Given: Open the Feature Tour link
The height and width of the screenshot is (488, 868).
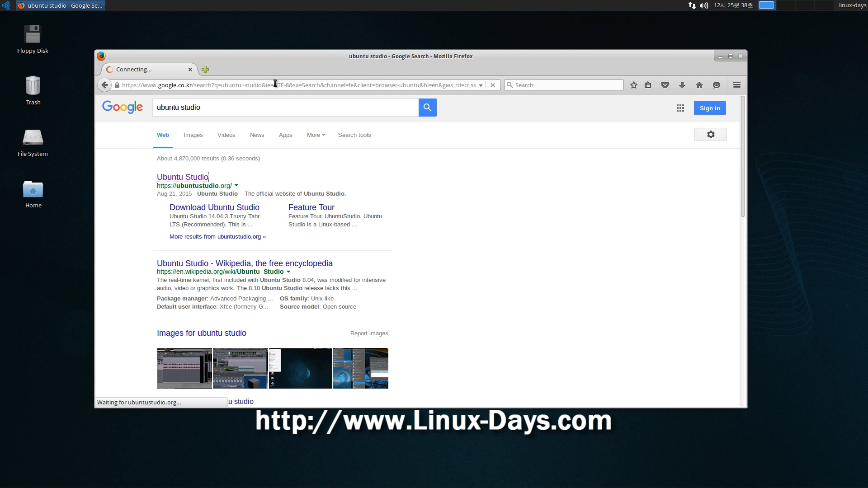Looking at the screenshot, I should click(x=311, y=207).
